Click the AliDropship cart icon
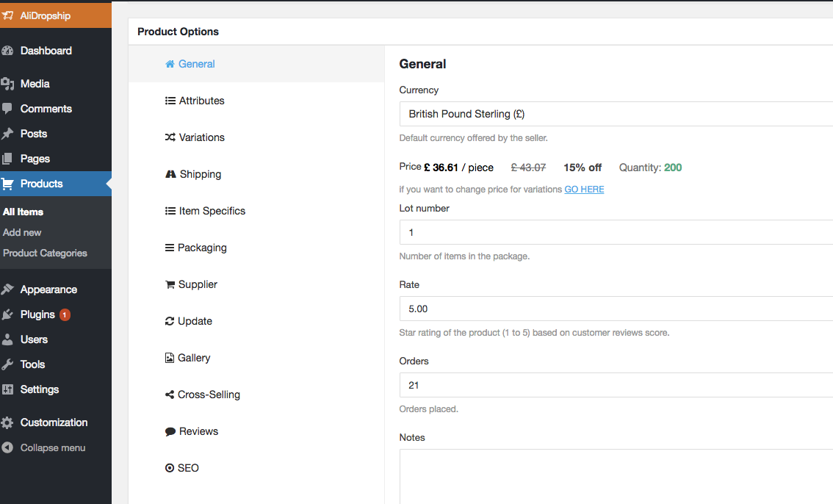The width and height of the screenshot is (833, 504). coord(7,15)
